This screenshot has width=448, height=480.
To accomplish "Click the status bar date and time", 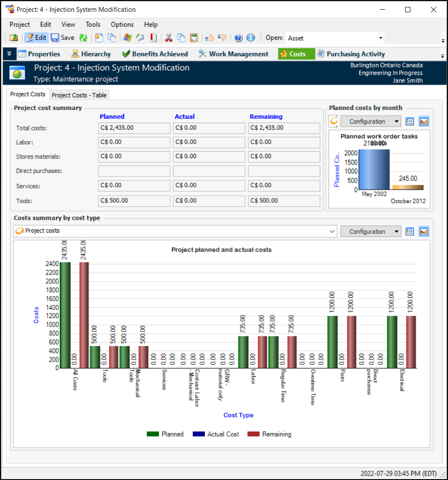I will (x=398, y=473).
